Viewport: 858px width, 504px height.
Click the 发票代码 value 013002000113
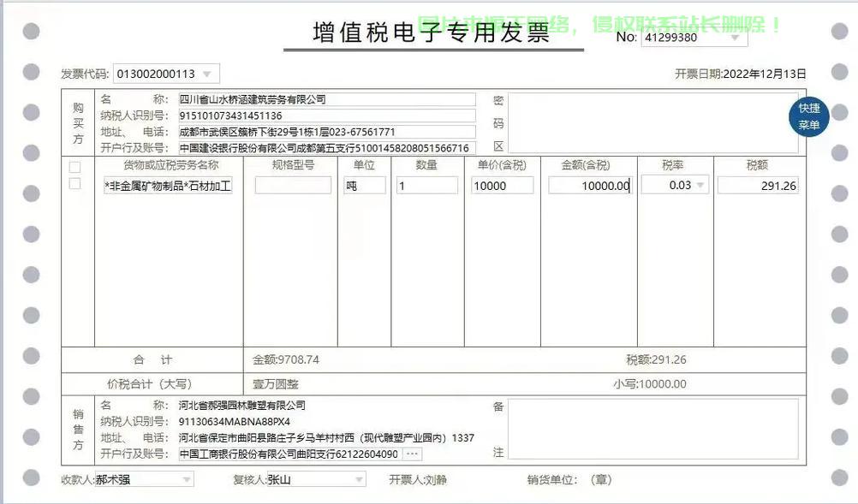[x=157, y=74]
